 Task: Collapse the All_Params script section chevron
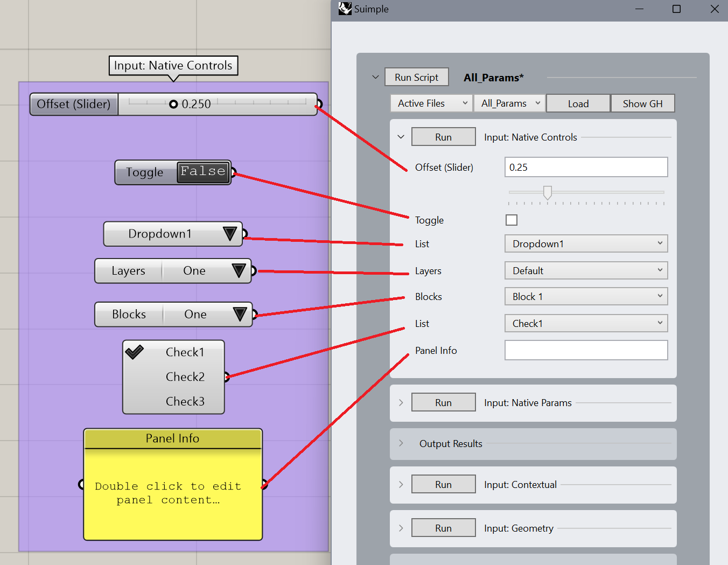click(x=375, y=77)
